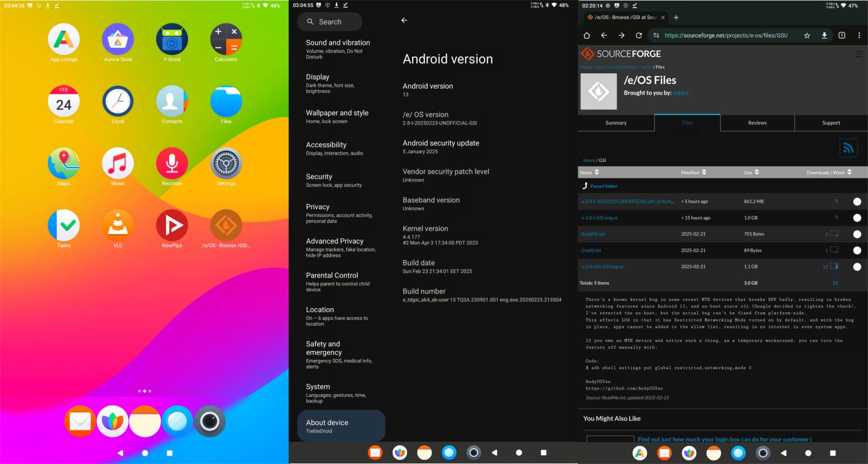868x464 pixels.
Task: Download e-2.8-t-GSI.img.xz file
Action: [x=599, y=218]
